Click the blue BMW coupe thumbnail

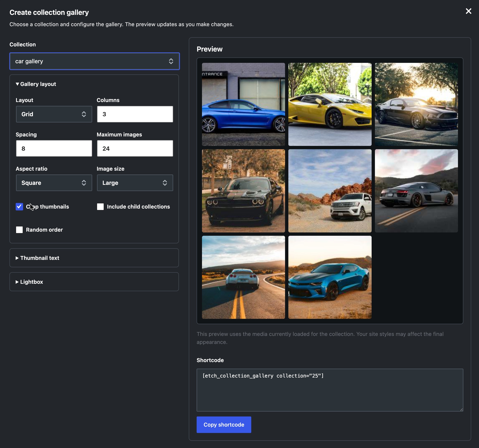tap(243, 104)
